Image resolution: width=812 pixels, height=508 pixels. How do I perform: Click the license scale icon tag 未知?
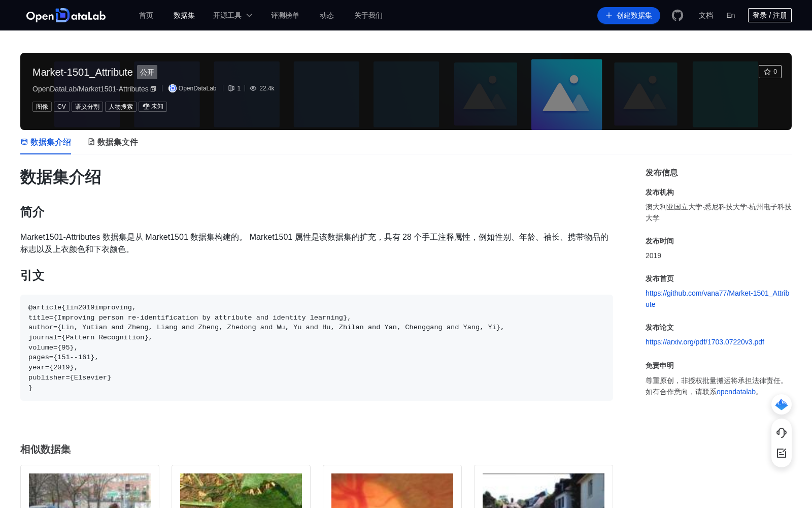pos(153,107)
